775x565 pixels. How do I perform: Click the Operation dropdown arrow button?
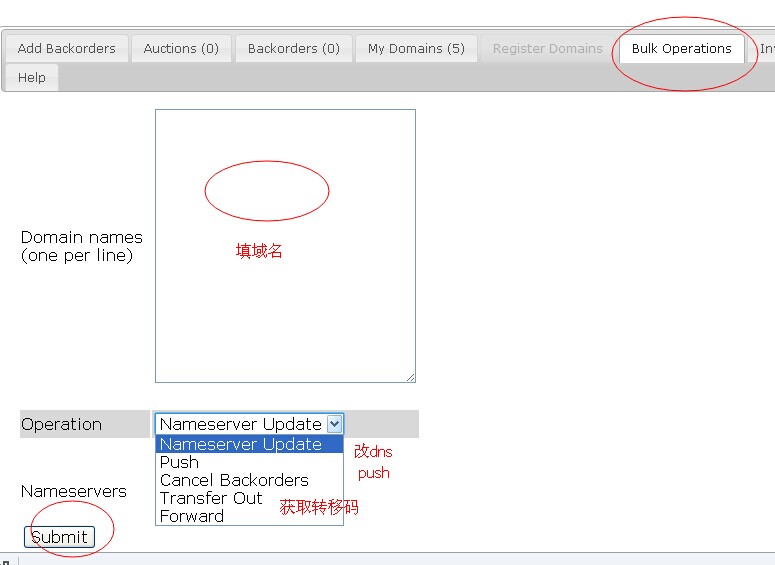[334, 424]
